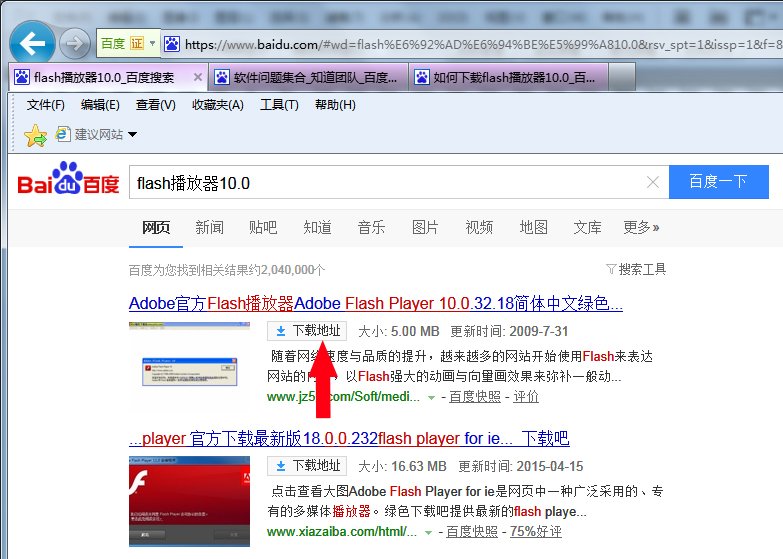The width and height of the screenshot is (783, 559).
Task: Open 百度快照 for the xiazaiba result
Action: (472, 532)
